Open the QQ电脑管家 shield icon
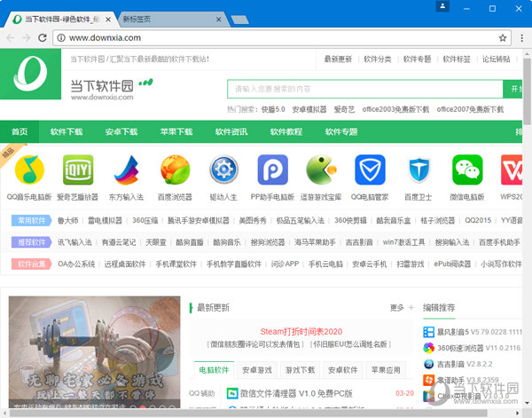The height and width of the screenshot is (418, 532). (x=370, y=169)
